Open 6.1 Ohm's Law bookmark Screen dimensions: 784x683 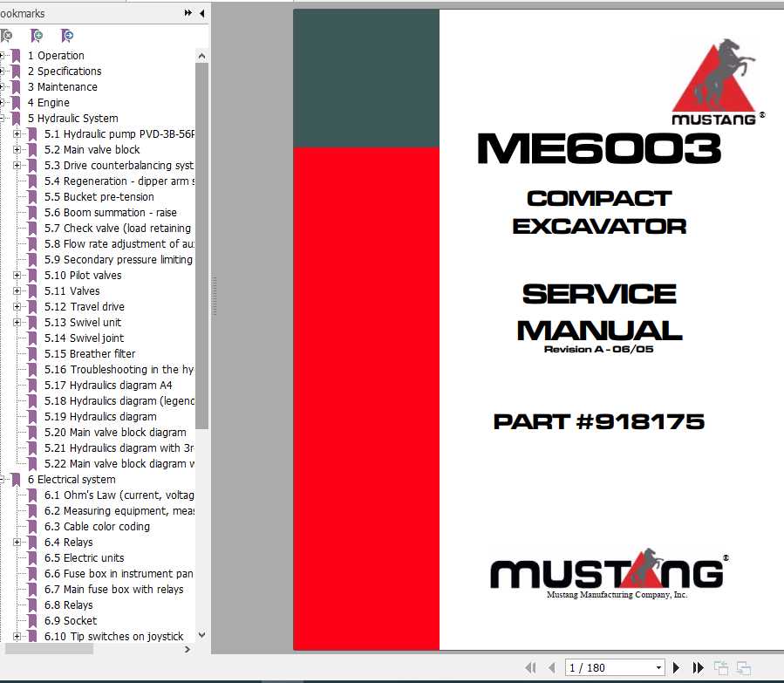point(119,495)
